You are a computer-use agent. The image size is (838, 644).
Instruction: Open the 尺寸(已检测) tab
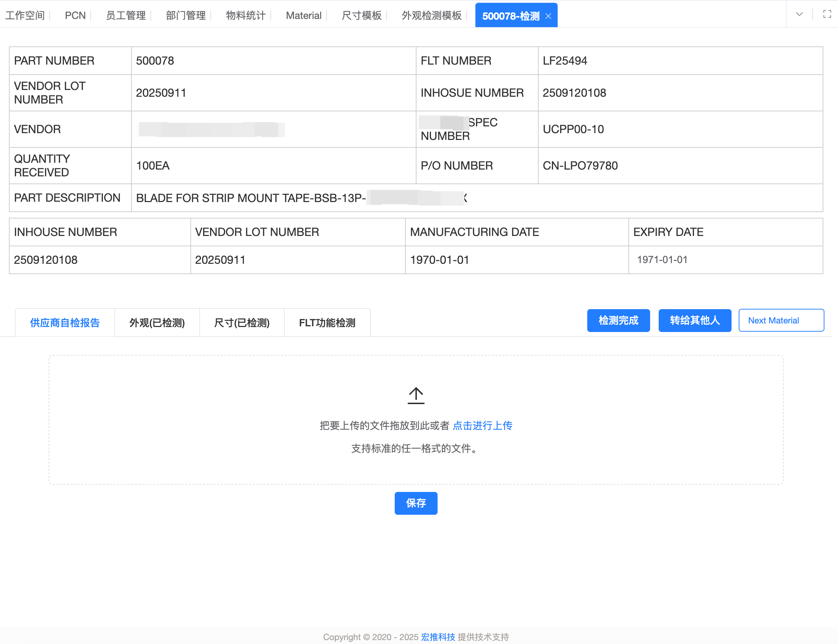tap(241, 323)
